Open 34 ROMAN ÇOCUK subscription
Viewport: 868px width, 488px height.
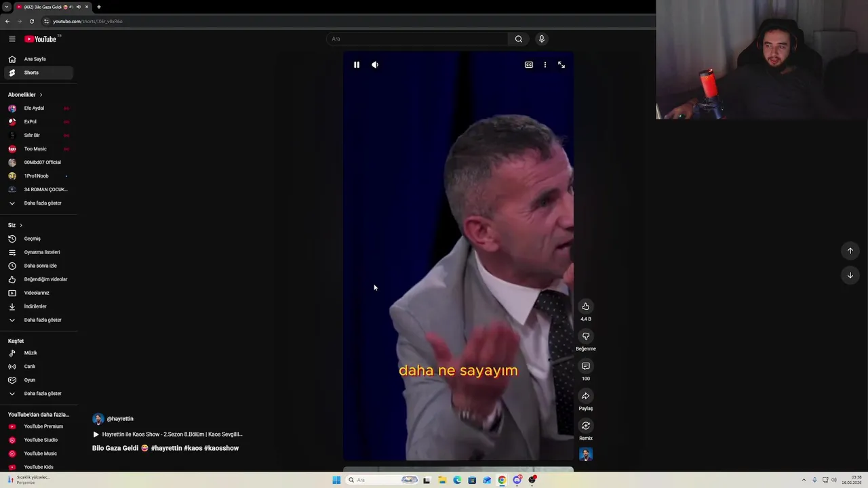point(38,190)
